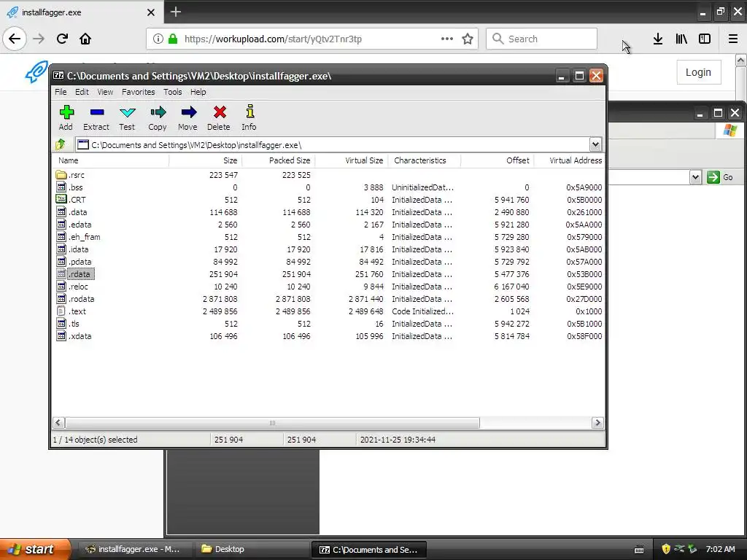Sort by the Characteristics column header
747x560 pixels.
(425, 160)
